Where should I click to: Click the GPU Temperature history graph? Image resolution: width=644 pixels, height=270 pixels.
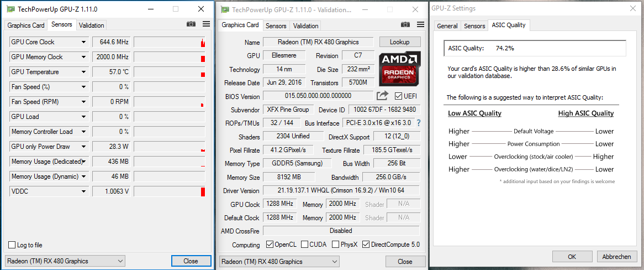pos(169,72)
